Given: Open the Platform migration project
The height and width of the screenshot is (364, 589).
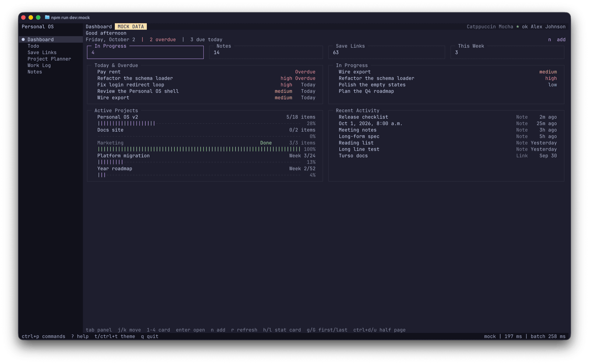Looking at the screenshot, I should (x=206, y=156).
